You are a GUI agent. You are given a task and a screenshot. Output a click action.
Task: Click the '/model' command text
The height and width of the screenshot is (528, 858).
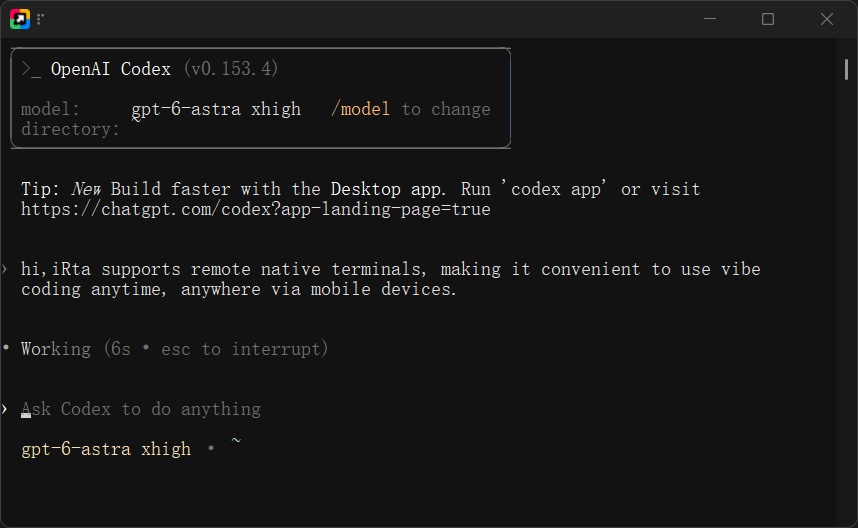point(361,109)
